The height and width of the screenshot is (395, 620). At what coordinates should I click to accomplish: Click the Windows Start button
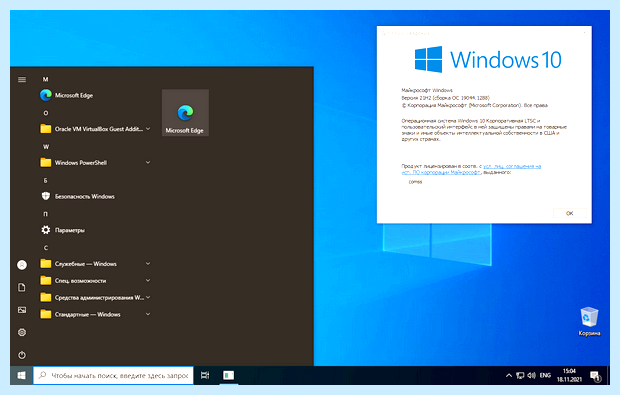coord(21,375)
